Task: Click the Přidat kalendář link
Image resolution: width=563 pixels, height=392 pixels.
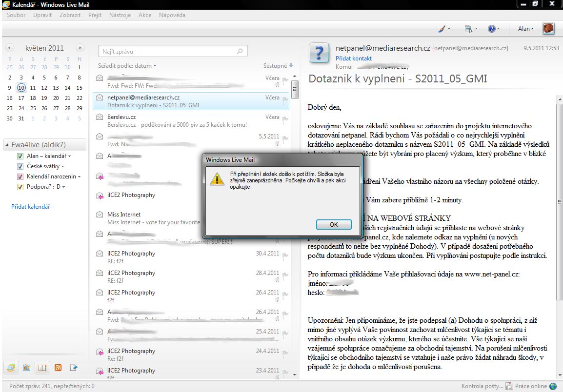Action: point(31,207)
